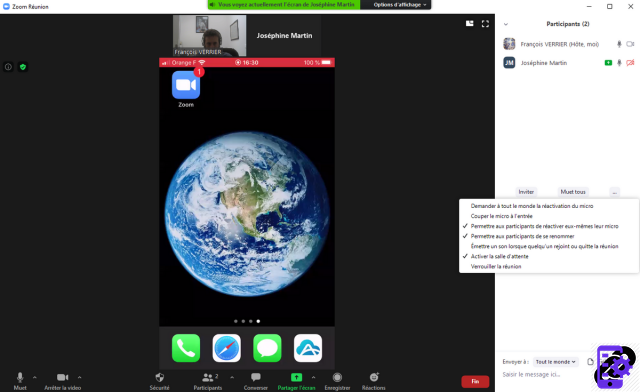Click the red Fin button
The image size is (640, 392).
475,381
